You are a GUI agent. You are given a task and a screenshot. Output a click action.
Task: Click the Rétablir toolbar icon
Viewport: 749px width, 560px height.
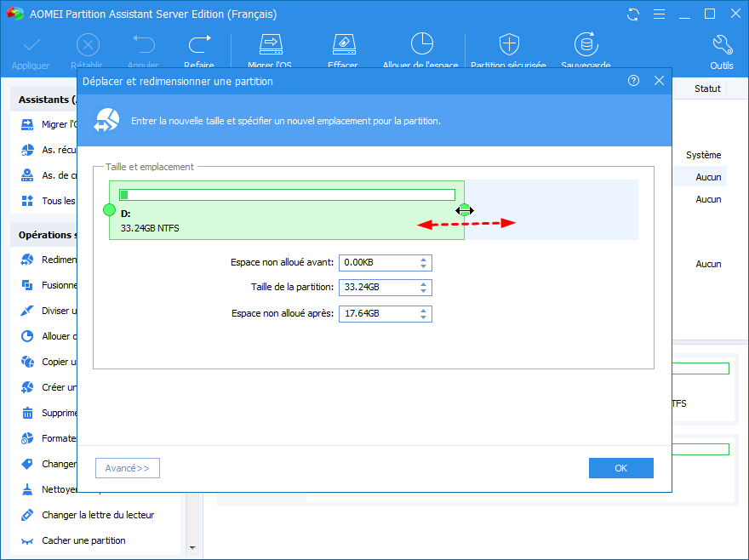pos(88,45)
